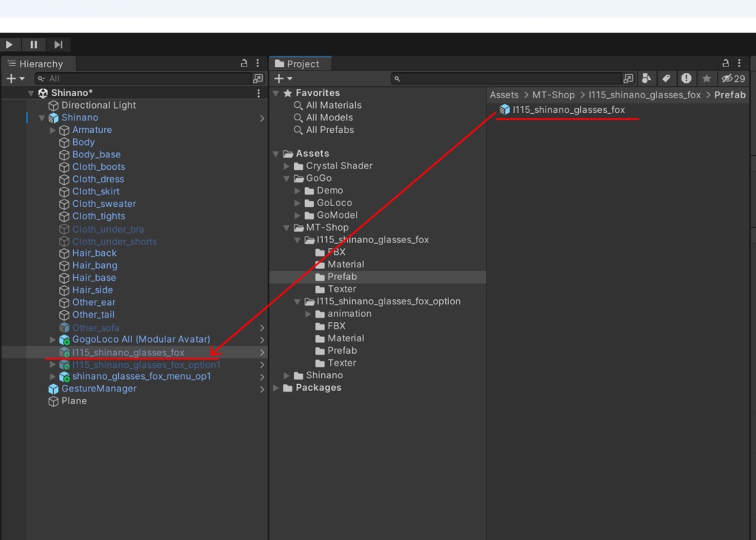Viewport: 756px width, 540px height.
Task: Toggle the Hierarchy panel lock icon
Action: click(x=244, y=64)
